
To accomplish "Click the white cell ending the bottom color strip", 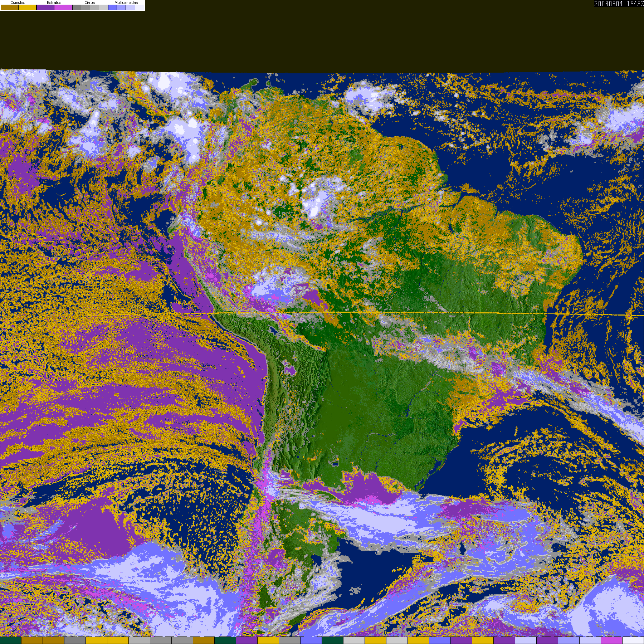I will 633,640.
